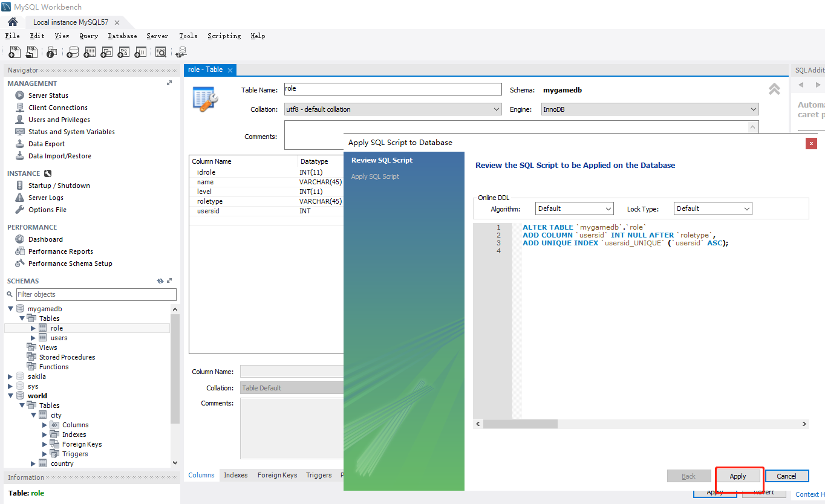The width and height of the screenshot is (825, 504).
Task: Expand the sys schema
Action: click(10, 386)
